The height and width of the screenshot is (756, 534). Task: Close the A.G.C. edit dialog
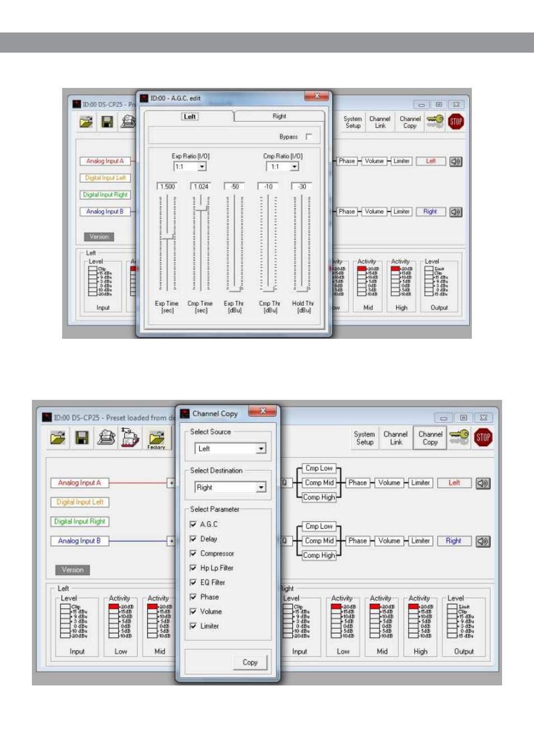tap(317, 96)
